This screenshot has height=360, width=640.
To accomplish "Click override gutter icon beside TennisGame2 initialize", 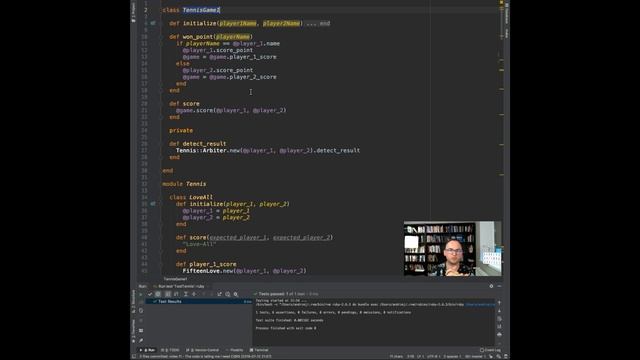I will [x=153, y=23].
